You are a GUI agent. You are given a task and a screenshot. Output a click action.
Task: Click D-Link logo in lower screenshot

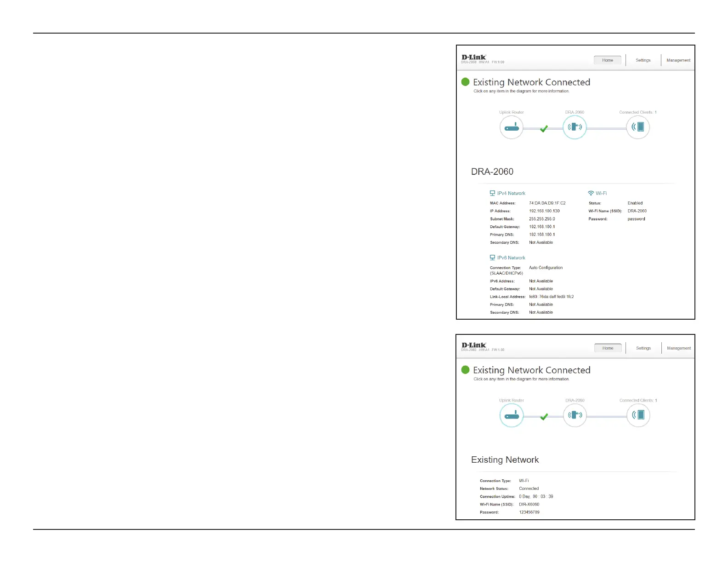pyautogui.click(x=474, y=345)
